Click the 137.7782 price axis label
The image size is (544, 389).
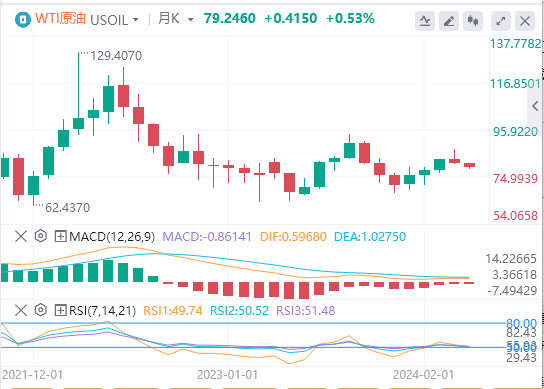tap(516, 44)
